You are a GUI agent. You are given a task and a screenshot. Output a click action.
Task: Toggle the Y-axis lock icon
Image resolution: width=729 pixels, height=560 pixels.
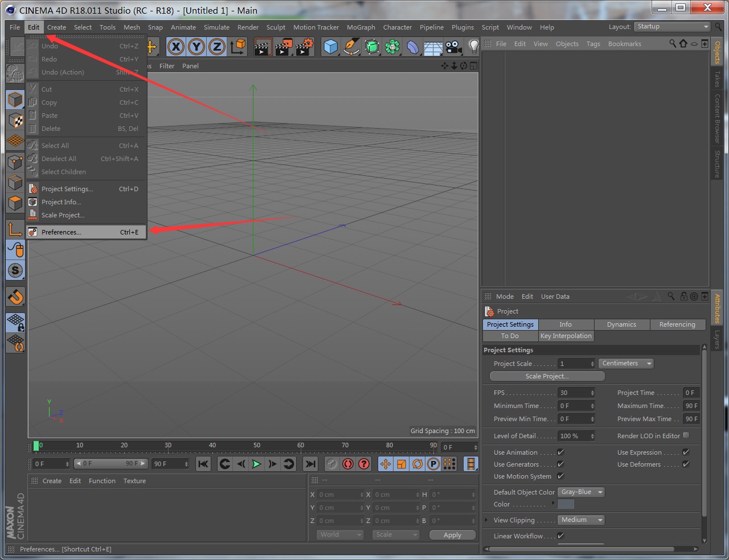(196, 47)
